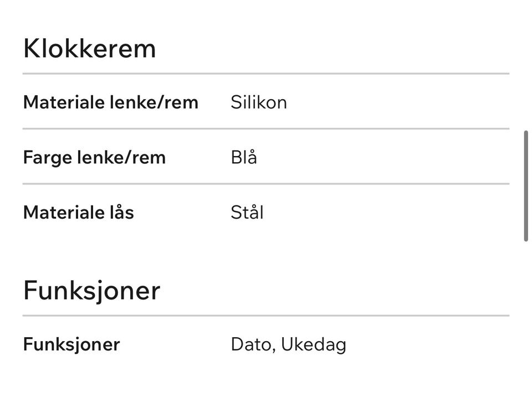Click the Blå color value
The height and width of the screenshot is (402, 532).
coord(244,157)
